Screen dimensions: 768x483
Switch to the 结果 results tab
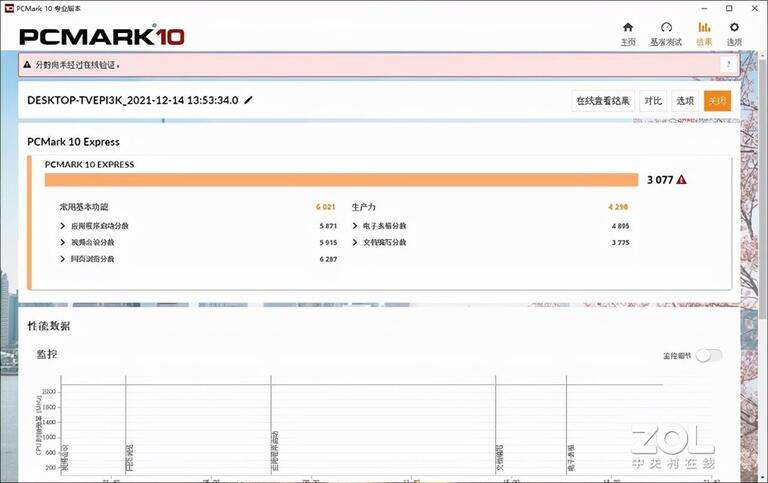pos(704,33)
